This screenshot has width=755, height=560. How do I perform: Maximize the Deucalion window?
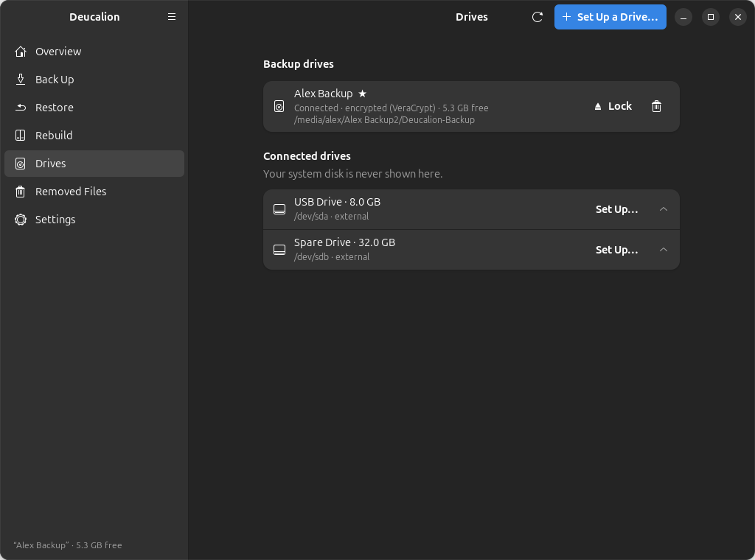(x=710, y=17)
